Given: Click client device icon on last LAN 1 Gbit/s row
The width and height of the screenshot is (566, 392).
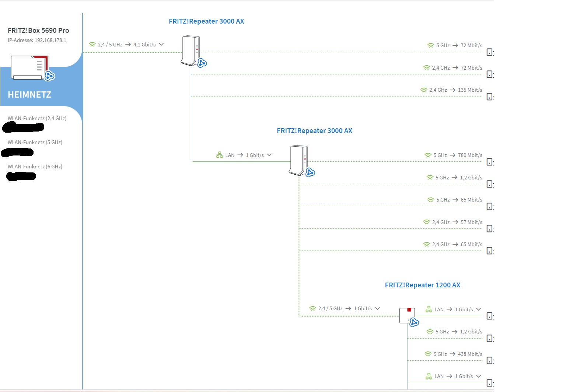Looking at the screenshot, I should click(x=490, y=383).
